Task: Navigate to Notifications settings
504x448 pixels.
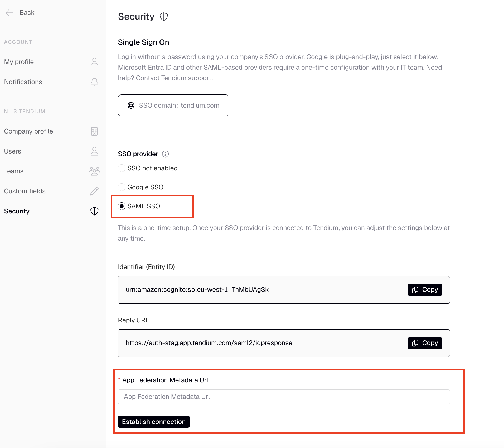Action: pos(23,82)
